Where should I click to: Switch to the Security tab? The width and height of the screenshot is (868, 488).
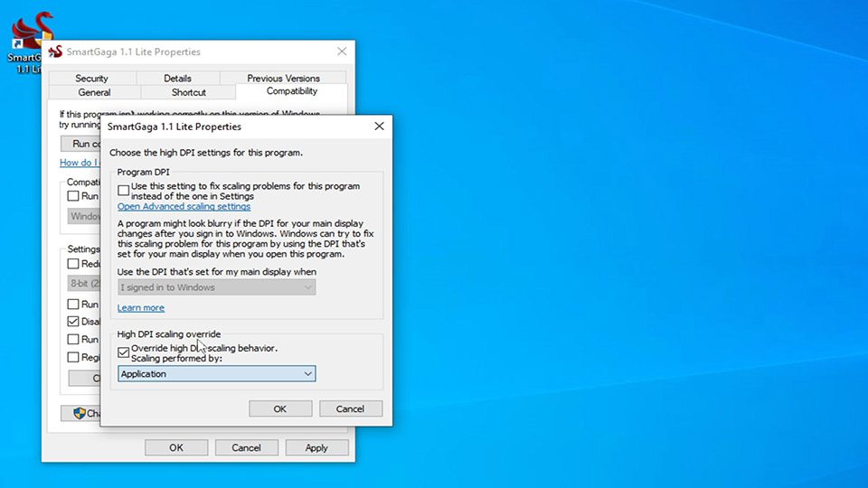pos(92,78)
